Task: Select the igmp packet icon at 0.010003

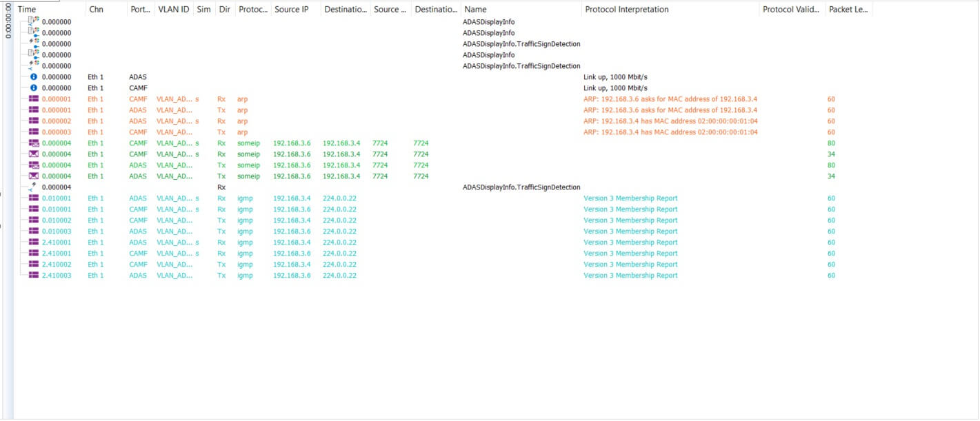Action: (x=34, y=232)
